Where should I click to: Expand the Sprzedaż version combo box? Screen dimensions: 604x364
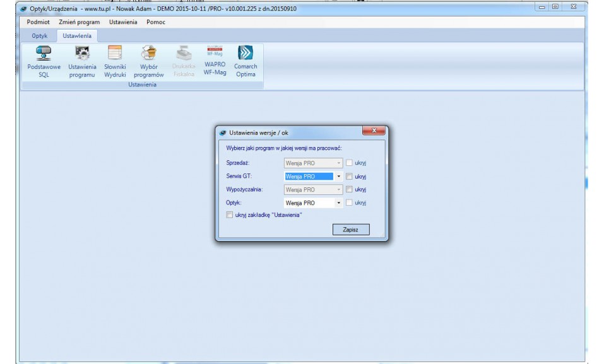[x=339, y=163]
